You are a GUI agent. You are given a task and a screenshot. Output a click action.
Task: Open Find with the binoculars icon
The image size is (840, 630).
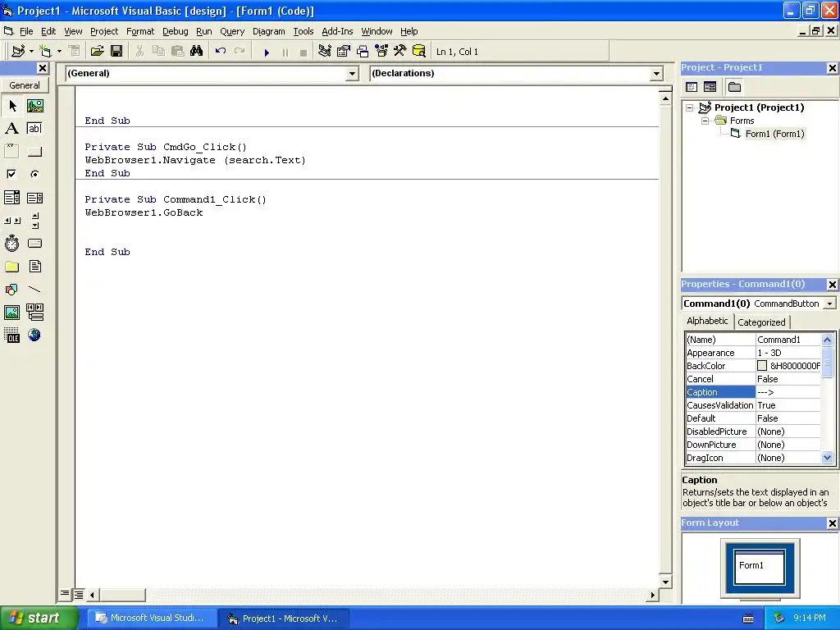[197, 52]
